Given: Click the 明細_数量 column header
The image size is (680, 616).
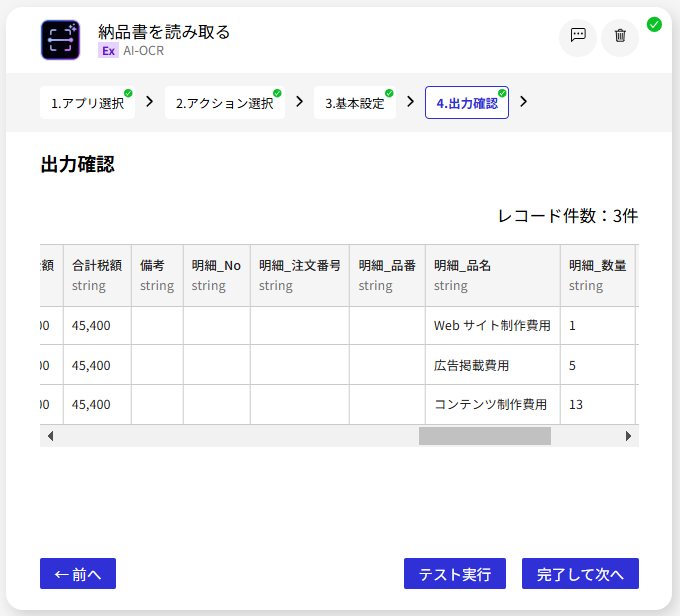Looking at the screenshot, I should coord(598,275).
